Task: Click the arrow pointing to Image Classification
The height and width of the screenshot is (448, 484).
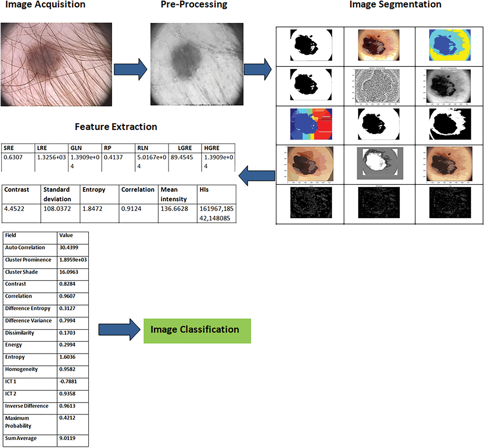Action: (119, 329)
